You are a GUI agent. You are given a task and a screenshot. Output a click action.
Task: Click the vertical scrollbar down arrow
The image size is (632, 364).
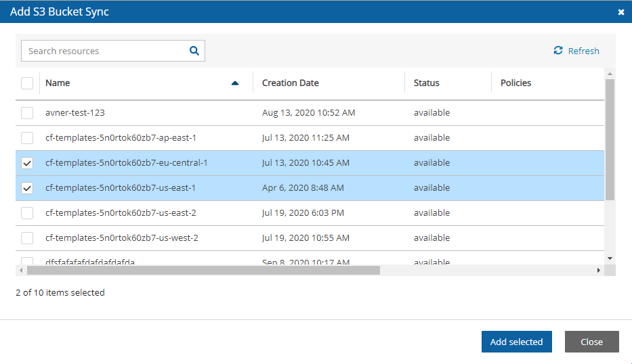610,258
